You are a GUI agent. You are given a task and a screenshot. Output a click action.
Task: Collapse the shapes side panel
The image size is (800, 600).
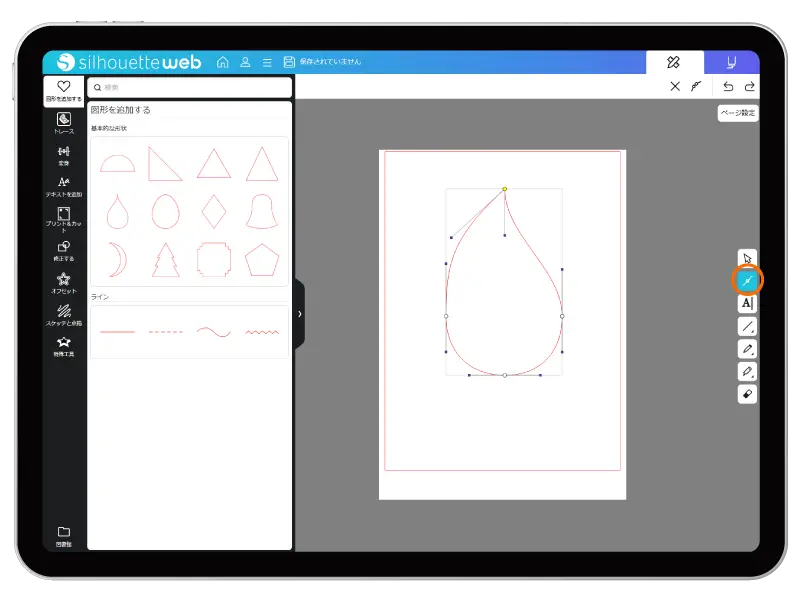[299, 314]
